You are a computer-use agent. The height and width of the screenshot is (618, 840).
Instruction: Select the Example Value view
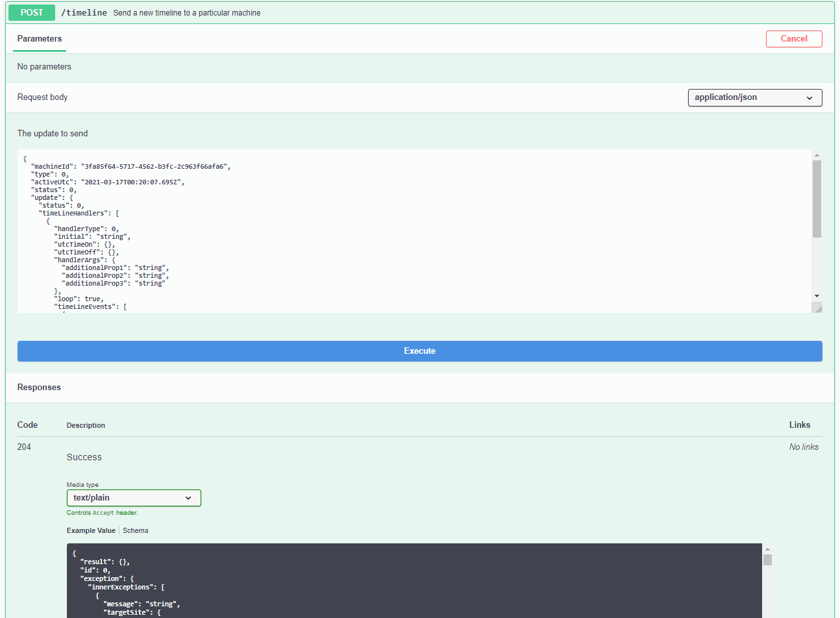pyautogui.click(x=91, y=530)
